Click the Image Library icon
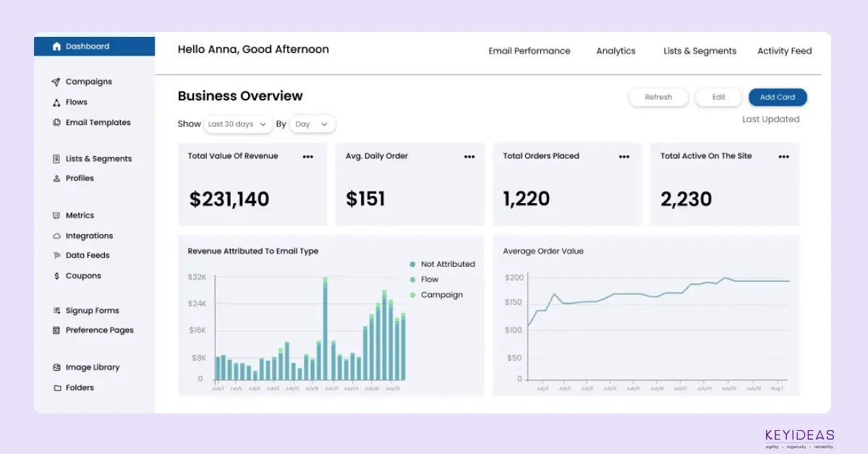868x454 pixels. [56, 368]
